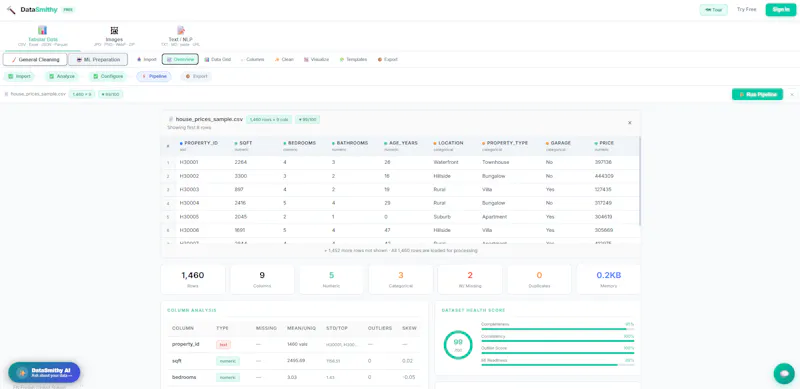The width and height of the screenshot is (800, 389).
Task: Click the 0.2KB Memory stat card
Action: click(x=609, y=279)
